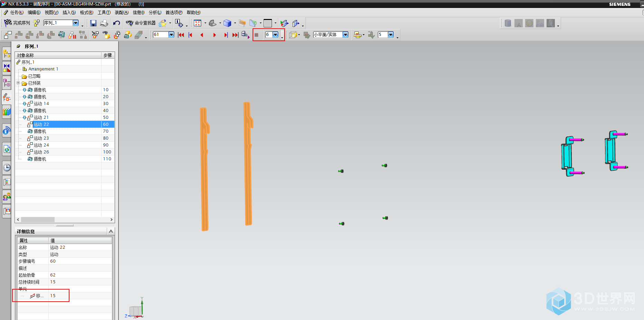Click the Finish Sequence checkered flag icon
The width and height of the screenshot is (644, 320).
8,23
